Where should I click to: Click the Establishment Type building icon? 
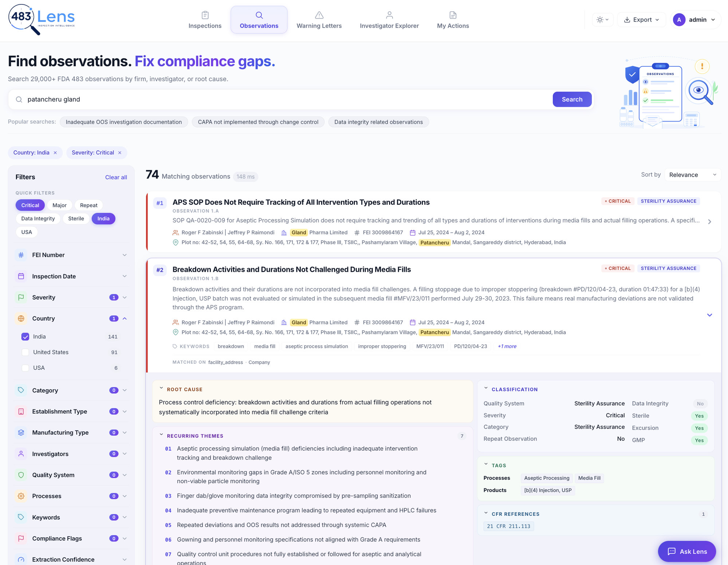click(x=21, y=411)
